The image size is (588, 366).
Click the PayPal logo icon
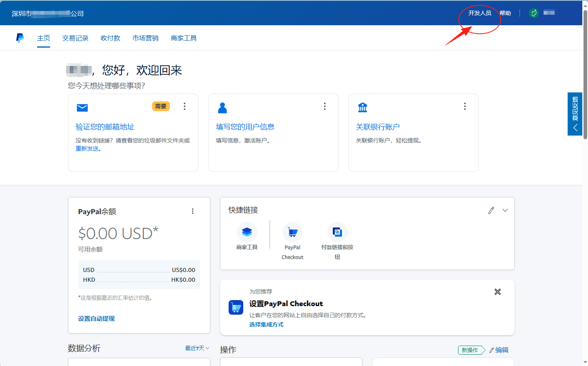(20, 38)
